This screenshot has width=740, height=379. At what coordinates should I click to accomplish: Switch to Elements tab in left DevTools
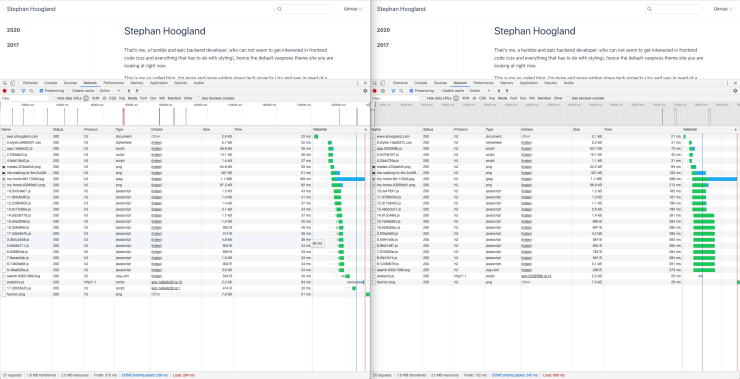30,83
